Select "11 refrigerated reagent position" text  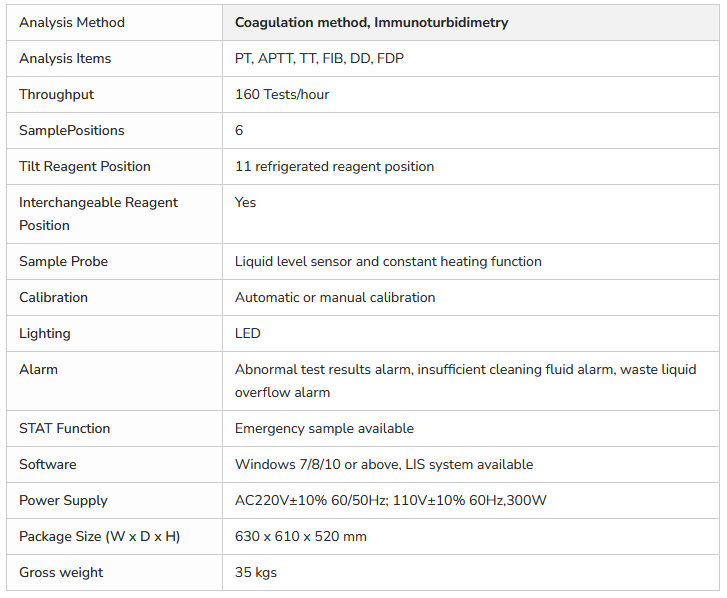(334, 166)
